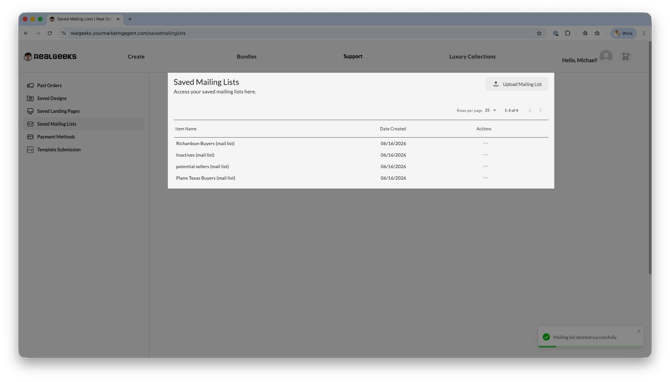Open actions menu for Plano Texas Buyers
Image resolution: width=670 pixels, height=382 pixels.
485,178
